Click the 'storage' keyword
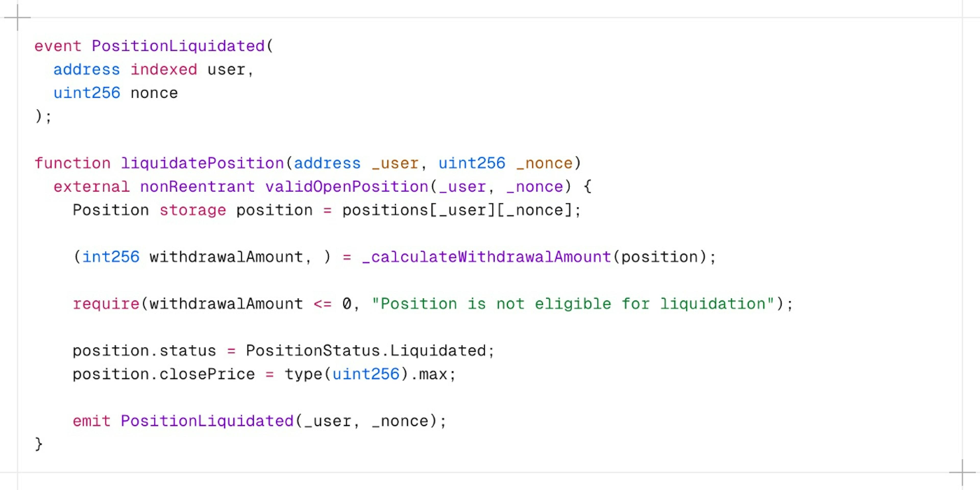This screenshot has height=490, width=980. (193, 210)
